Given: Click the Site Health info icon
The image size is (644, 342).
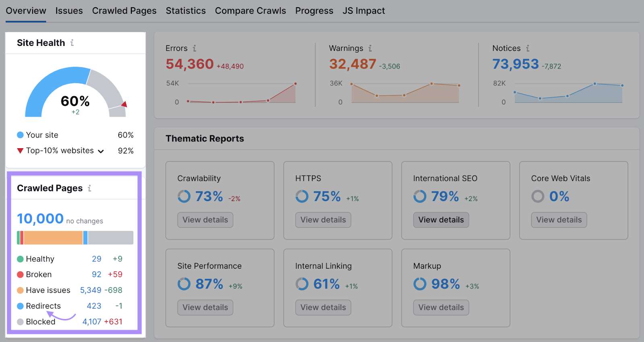Looking at the screenshot, I should coord(72,43).
